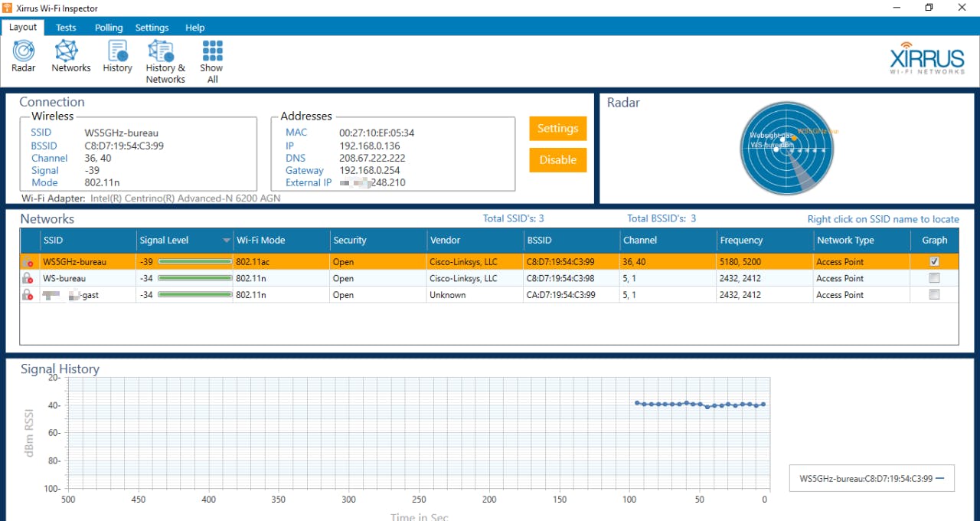Click the radar display circle
980x521 pixels.
point(786,149)
